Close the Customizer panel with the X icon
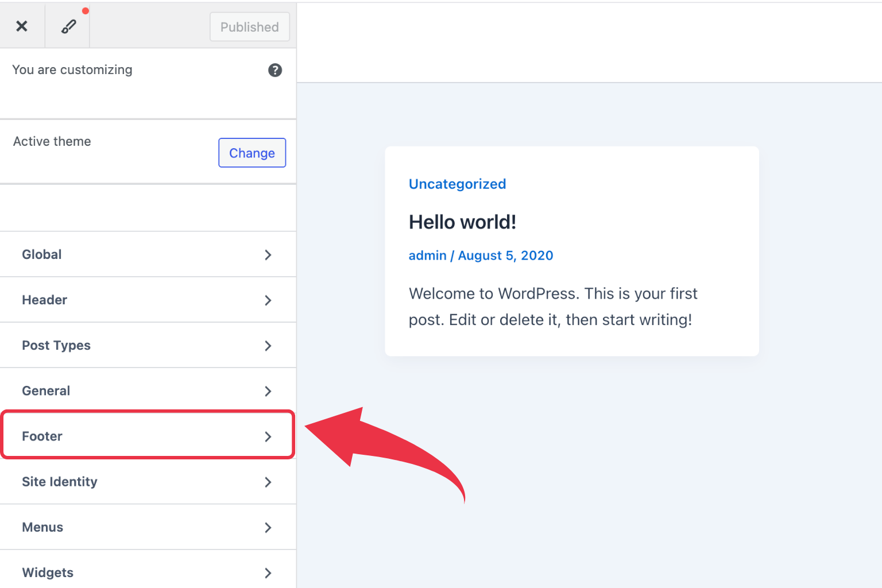The width and height of the screenshot is (882, 588). 22,26
